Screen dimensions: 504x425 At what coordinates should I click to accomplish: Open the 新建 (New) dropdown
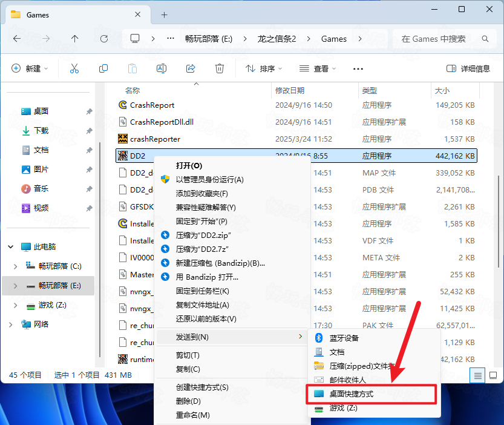(x=30, y=68)
